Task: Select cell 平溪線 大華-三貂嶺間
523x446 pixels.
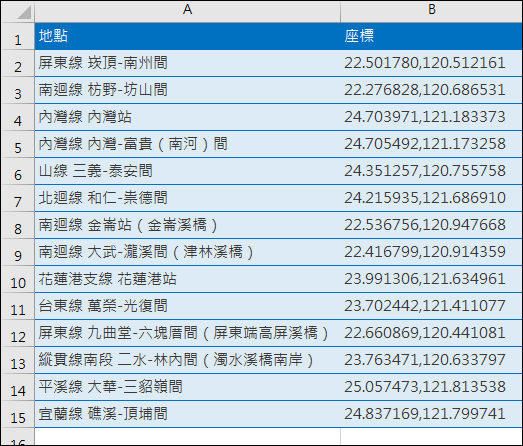Action: [187, 388]
